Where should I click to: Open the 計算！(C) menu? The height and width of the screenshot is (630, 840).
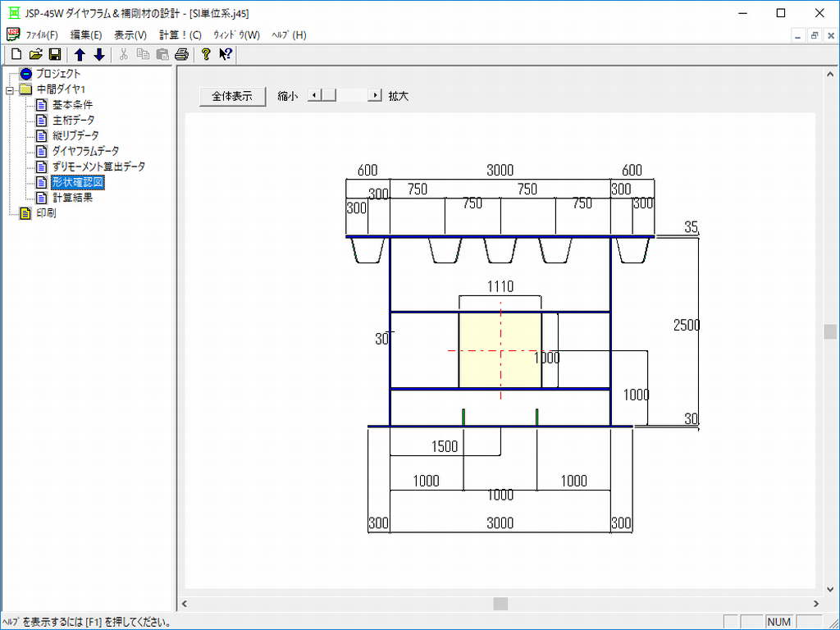coord(180,35)
